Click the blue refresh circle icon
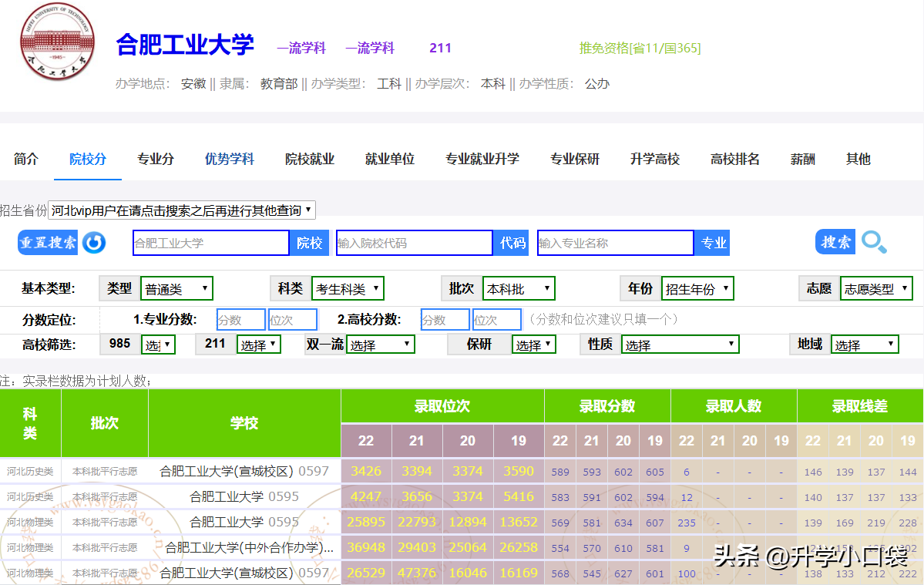 coord(94,243)
